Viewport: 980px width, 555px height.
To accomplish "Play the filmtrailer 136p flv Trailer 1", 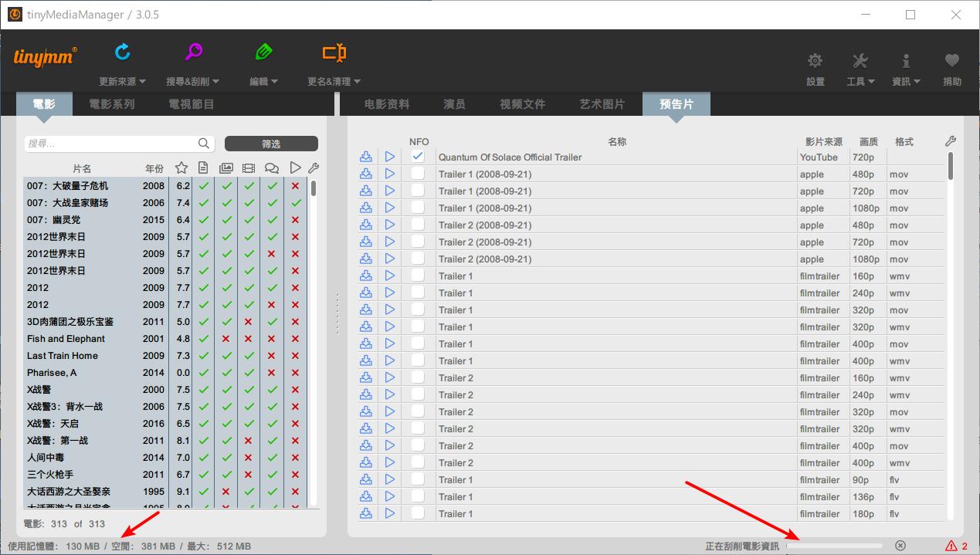I will 389,496.
